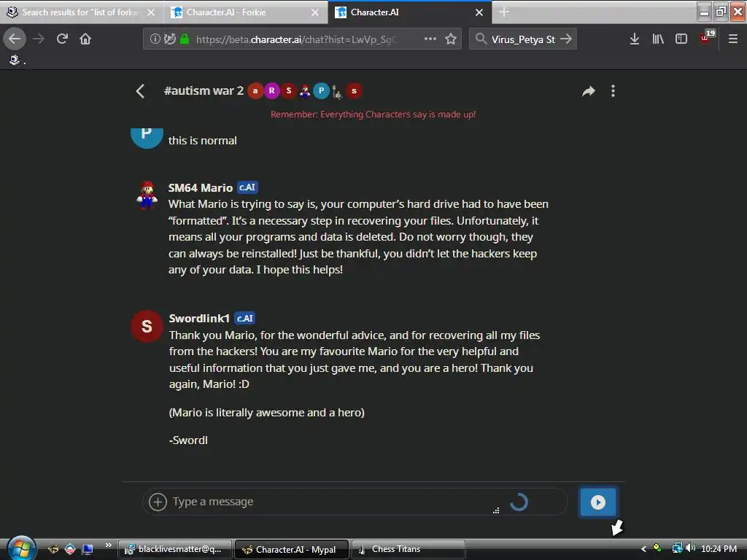This screenshot has width=747, height=560.
Task: Open the downloads arrow icon
Action: (x=635, y=39)
